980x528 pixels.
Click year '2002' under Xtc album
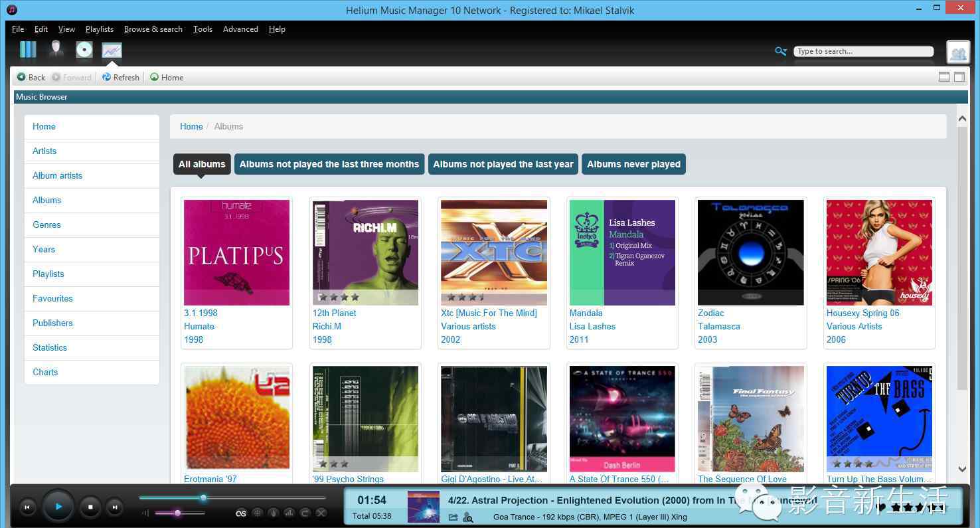tap(451, 339)
